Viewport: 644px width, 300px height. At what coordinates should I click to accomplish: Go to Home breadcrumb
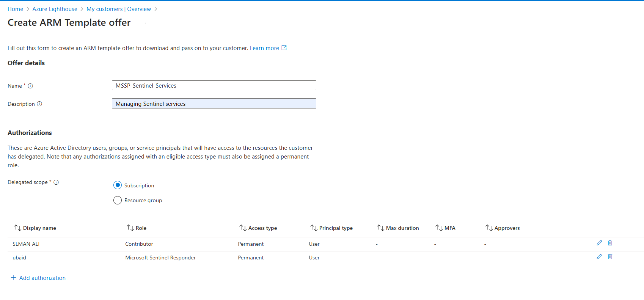tap(15, 9)
